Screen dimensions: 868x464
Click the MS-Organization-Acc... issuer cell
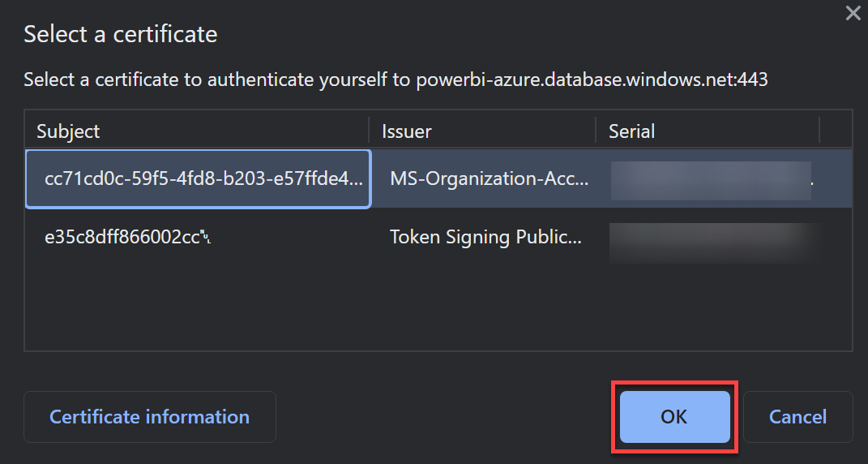pyautogui.click(x=490, y=179)
